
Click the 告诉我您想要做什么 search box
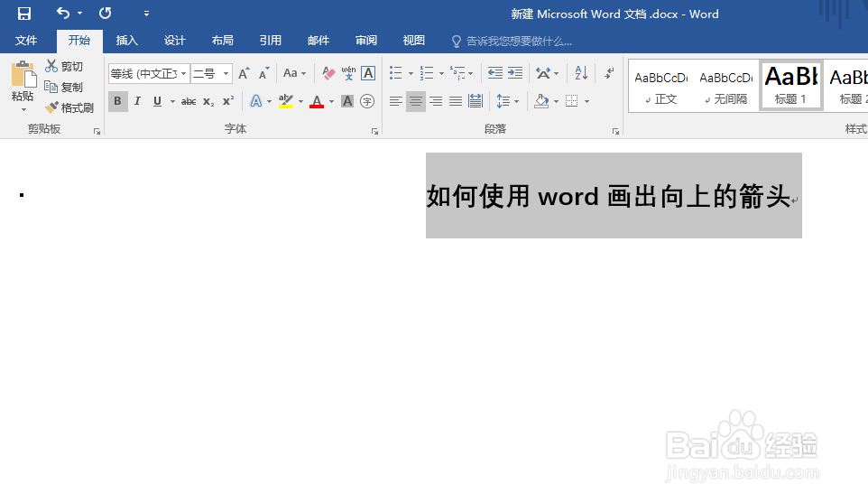coord(512,41)
